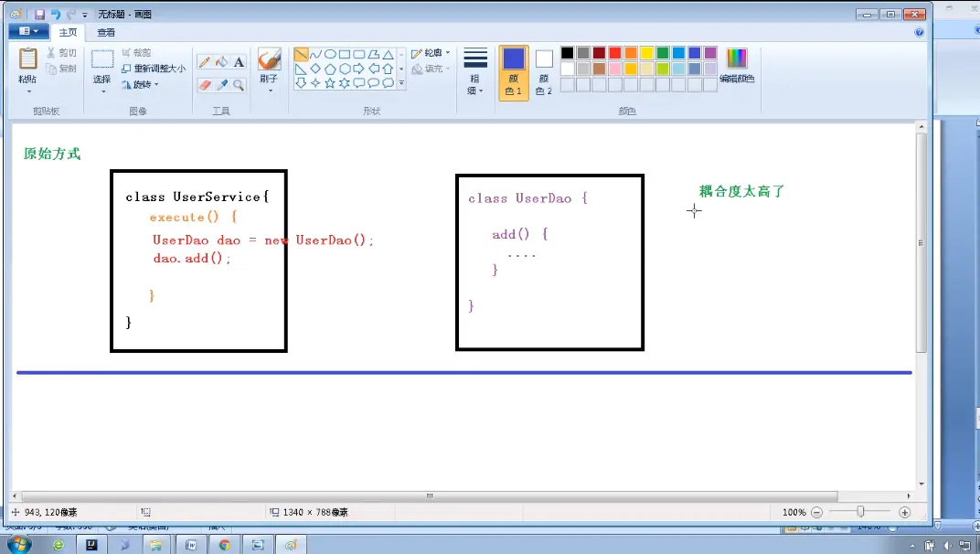This screenshot has height=554, width=980.
Task: Choose the Rounded rectangle shape
Action: tap(358, 55)
